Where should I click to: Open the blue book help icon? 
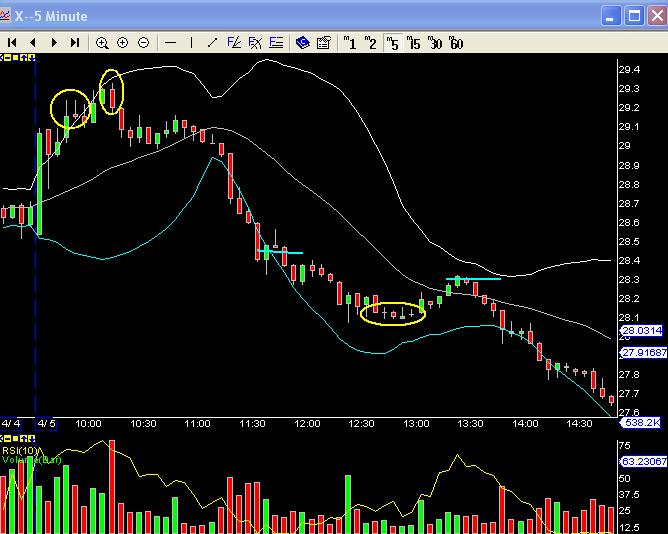[x=303, y=43]
